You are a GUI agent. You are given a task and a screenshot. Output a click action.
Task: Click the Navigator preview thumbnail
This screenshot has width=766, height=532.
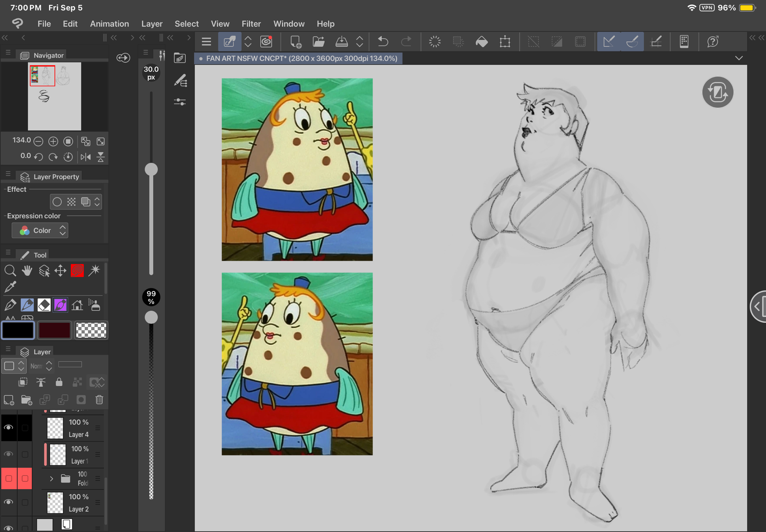[54, 96]
